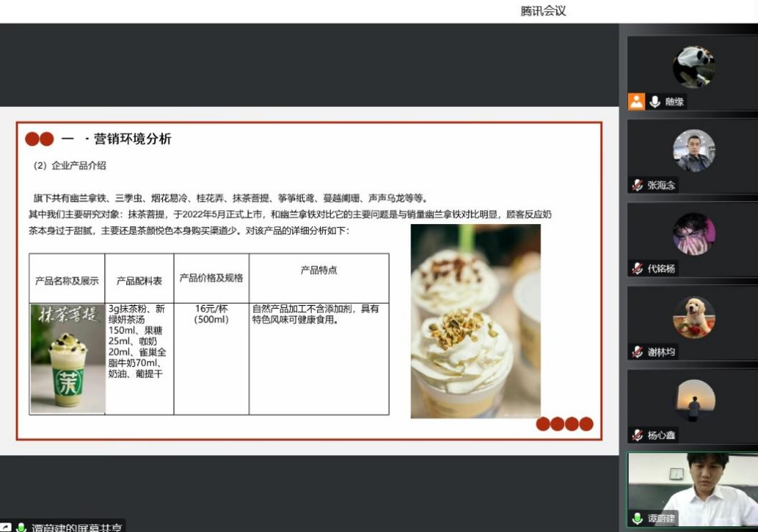
Task: Click 张海念's muted microphone icon
Action: click(637, 185)
